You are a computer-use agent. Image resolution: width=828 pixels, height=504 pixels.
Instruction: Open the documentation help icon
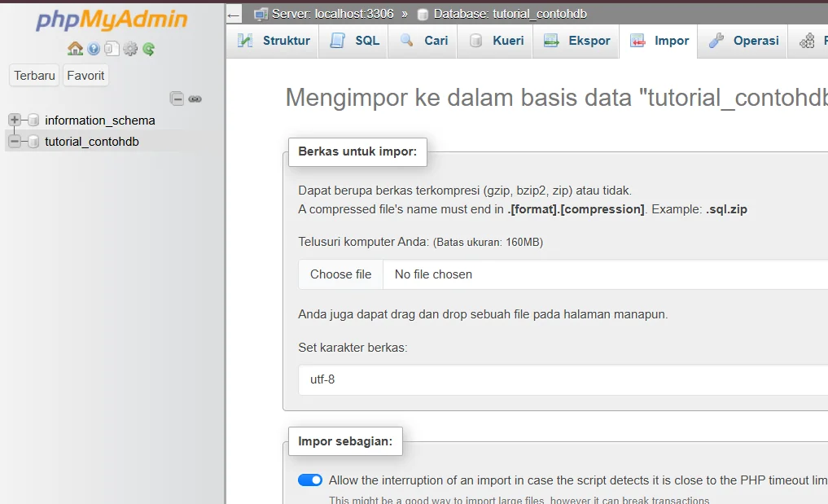point(94,49)
